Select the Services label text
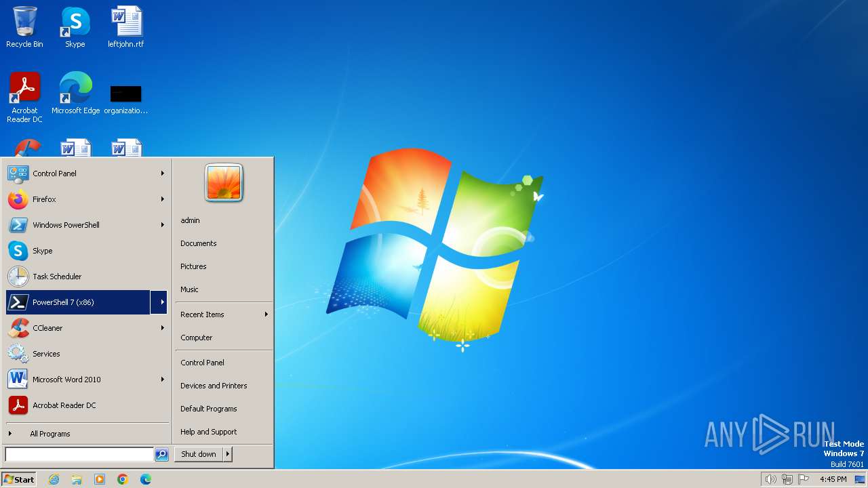 tap(46, 354)
